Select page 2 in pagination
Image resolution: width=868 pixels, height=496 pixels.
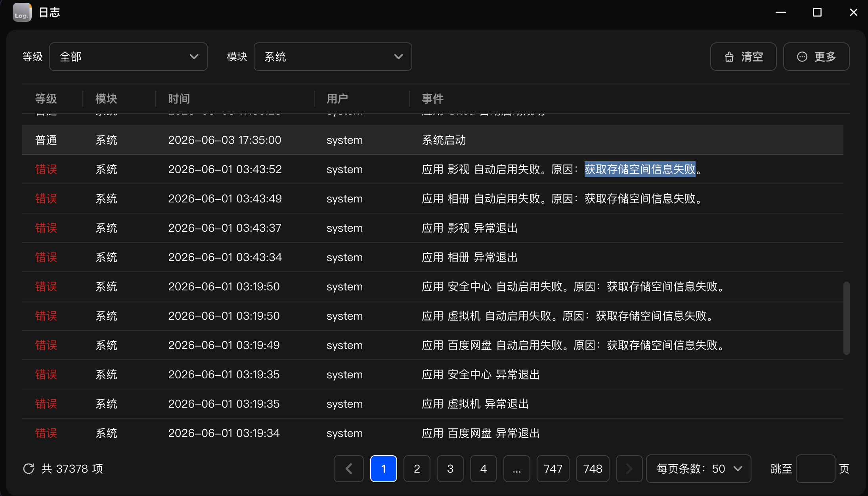point(417,469)
